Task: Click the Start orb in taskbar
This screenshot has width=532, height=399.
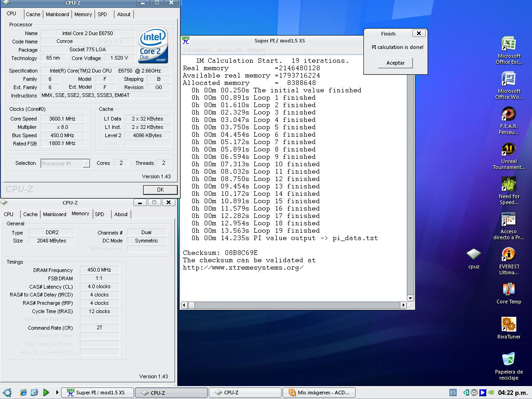Action: pos(7,393)
